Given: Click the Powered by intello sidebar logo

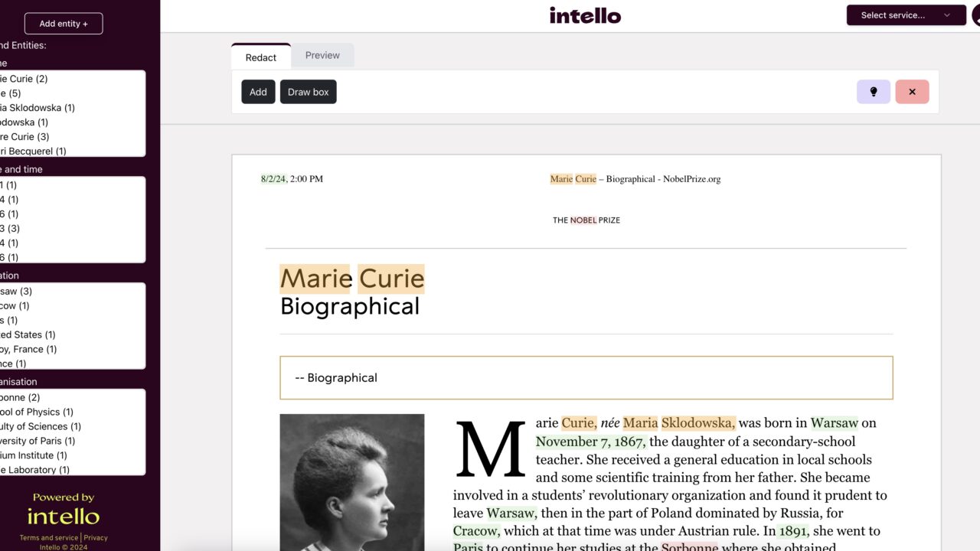Looking at the screenshot, I should tap(64, 510).
